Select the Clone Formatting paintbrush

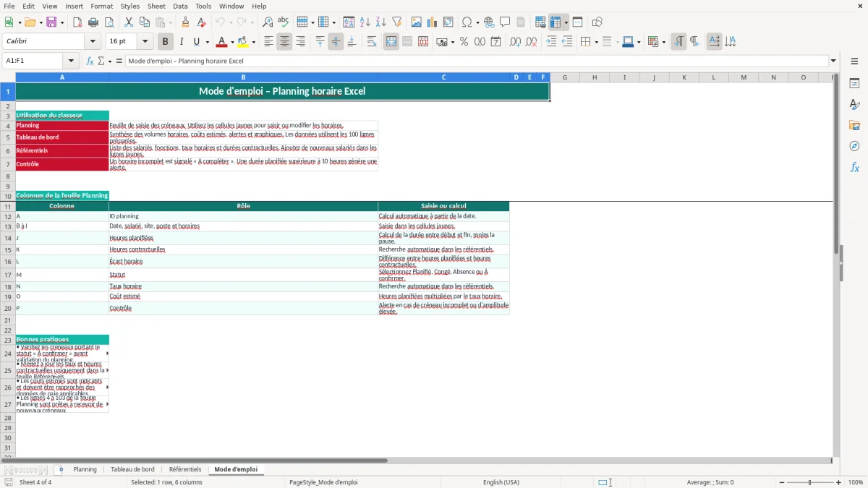[x=186, y=22]
